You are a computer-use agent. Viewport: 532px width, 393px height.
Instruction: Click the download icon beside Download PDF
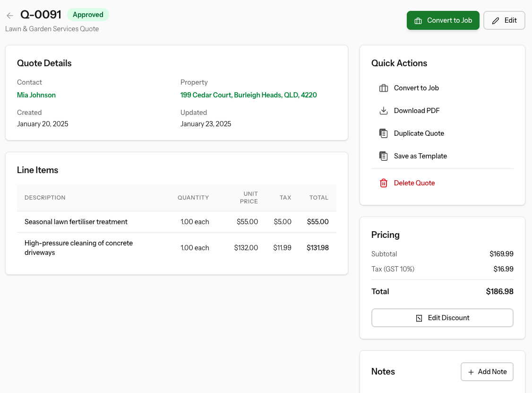coord(383,111)
